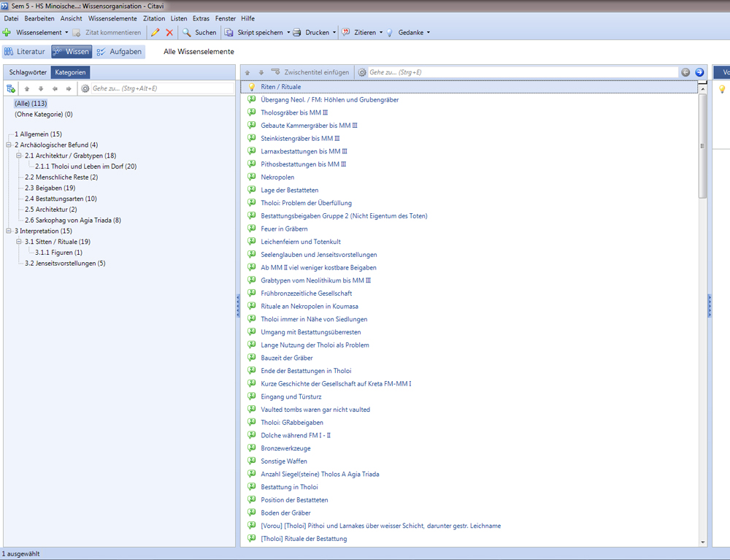The height and width of the screenshot is (560, 730).
Task: Click the add new category icon
Action: click(x=11, y=88)
